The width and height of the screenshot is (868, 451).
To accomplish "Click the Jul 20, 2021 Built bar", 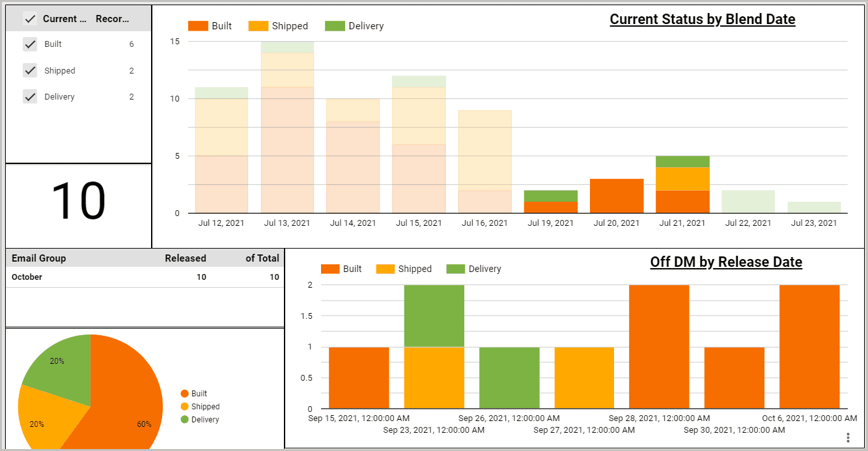I will click(617, 196).
